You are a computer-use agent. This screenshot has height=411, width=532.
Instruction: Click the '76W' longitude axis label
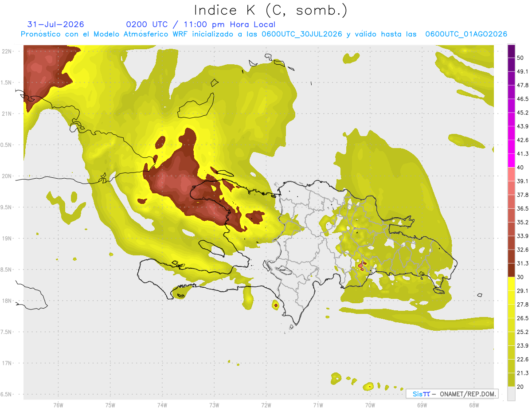(58, 405)
